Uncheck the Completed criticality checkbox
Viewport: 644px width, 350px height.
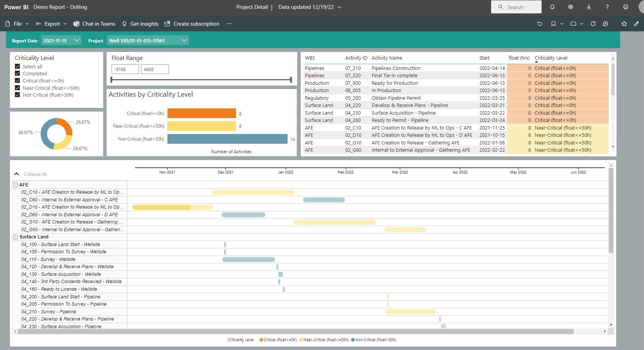(17, 73)
